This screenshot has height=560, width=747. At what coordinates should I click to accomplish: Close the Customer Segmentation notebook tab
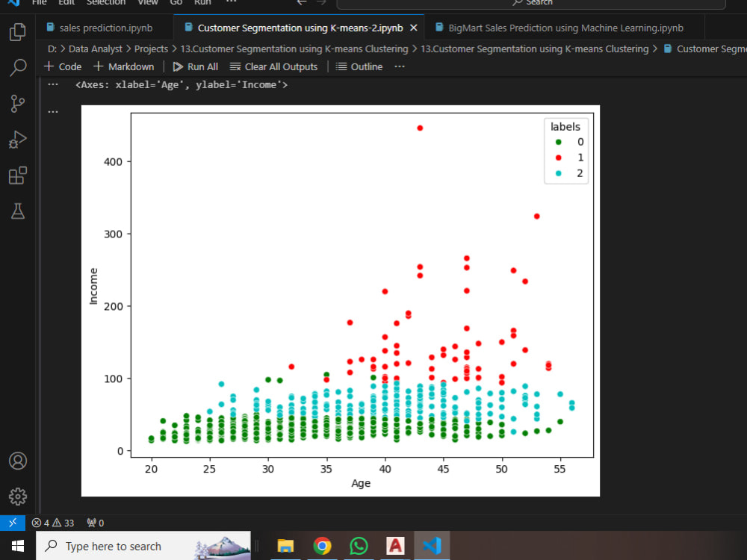[414, 28]
